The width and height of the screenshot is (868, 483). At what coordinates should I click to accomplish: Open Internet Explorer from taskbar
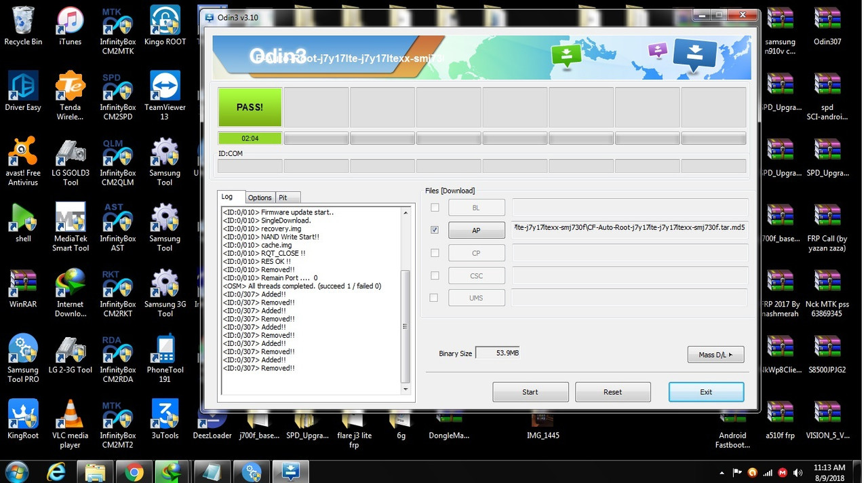click(56, 471)
